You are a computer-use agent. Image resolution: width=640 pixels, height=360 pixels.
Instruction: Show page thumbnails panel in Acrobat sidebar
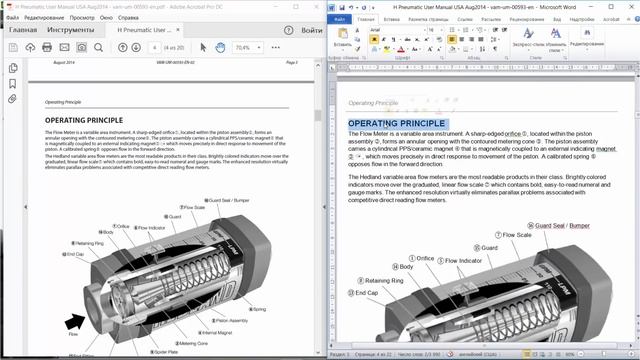[x=13, y=68]
